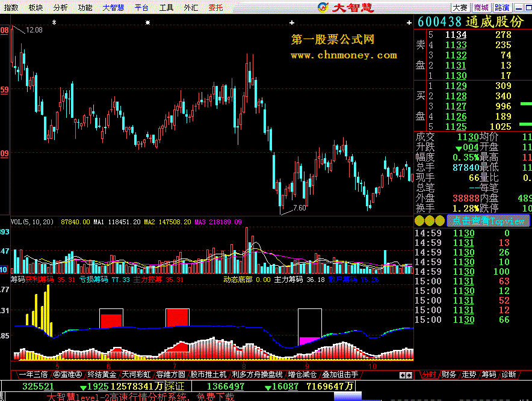Click buy level 1 price 1129
The width and height of the screenshot is (532, 401).
coord(456,86)
